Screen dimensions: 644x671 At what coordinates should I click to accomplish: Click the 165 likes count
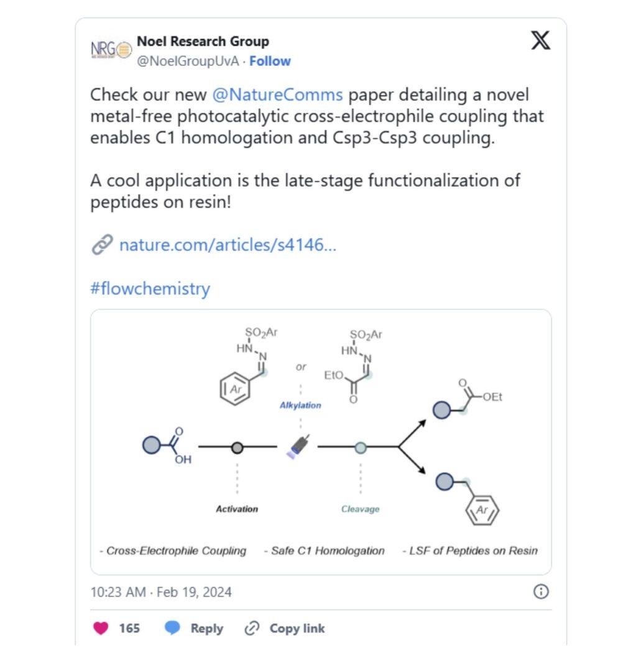129,628
